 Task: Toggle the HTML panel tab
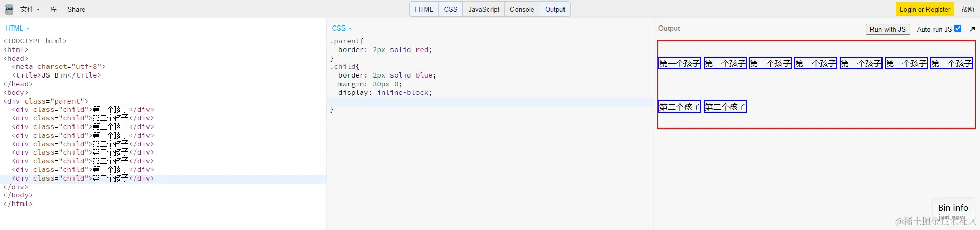coord(424,9)
